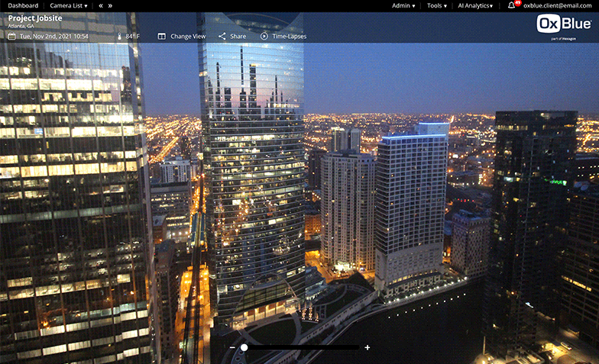This screenshot has width=599, height=364.
Task: Click the Change View label
Action: 188,36
